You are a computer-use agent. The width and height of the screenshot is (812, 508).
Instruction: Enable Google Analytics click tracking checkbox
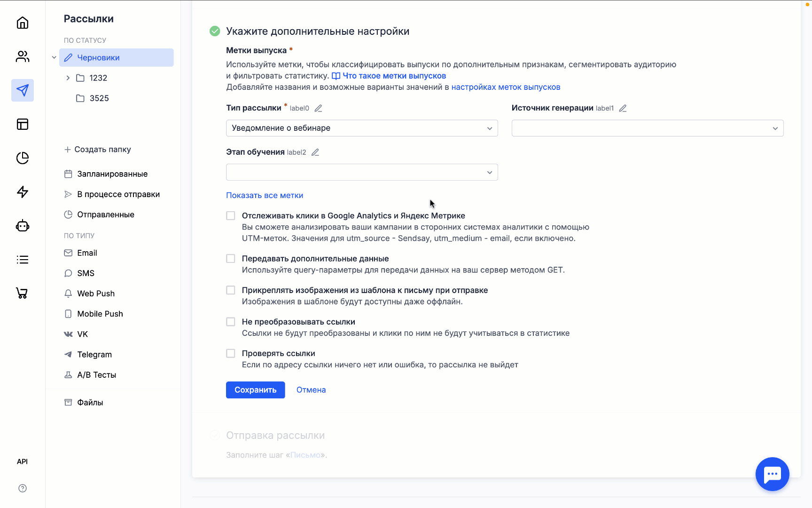click(231, 216)
